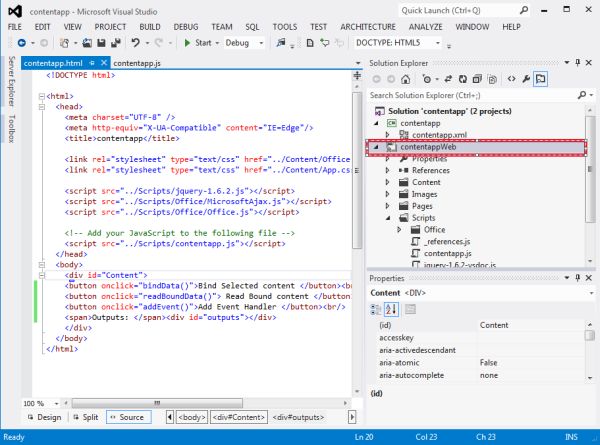Click the editor split handle above scrollbar
The width and height of the screenshot is (600, 445).
(357, 76)
